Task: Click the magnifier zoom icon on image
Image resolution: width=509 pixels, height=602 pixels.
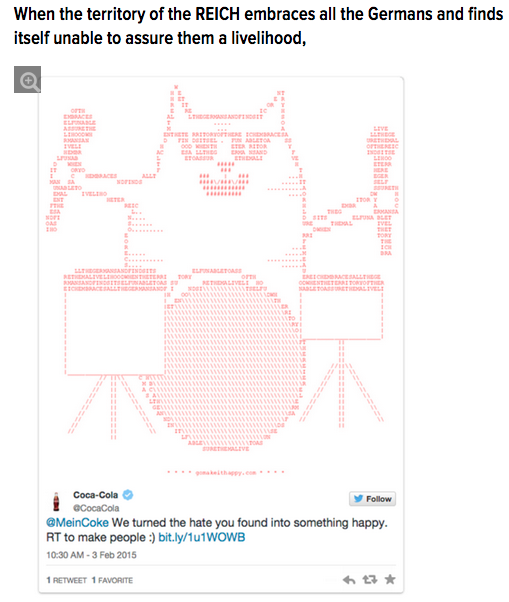Action: 27,79
